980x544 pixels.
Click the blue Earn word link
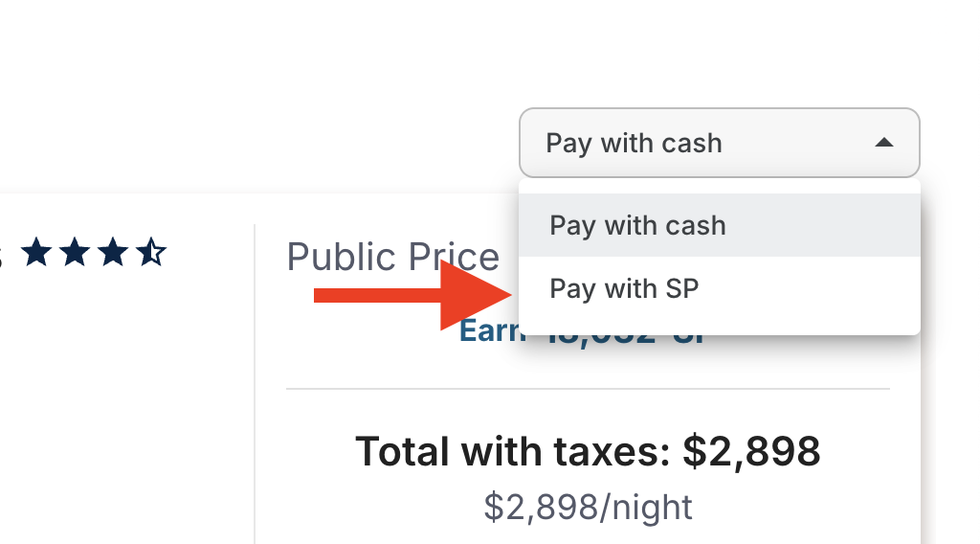pyautogui.click(x=491, y=331)
